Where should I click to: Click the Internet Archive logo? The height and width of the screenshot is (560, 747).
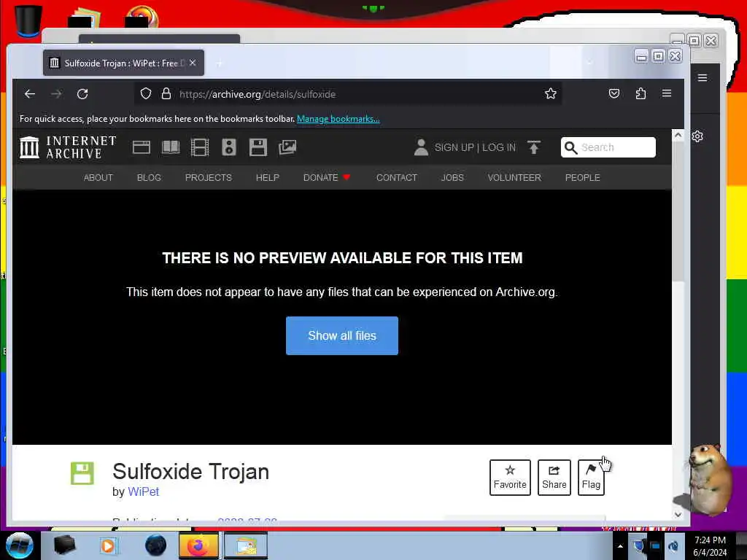coord(68,147)
